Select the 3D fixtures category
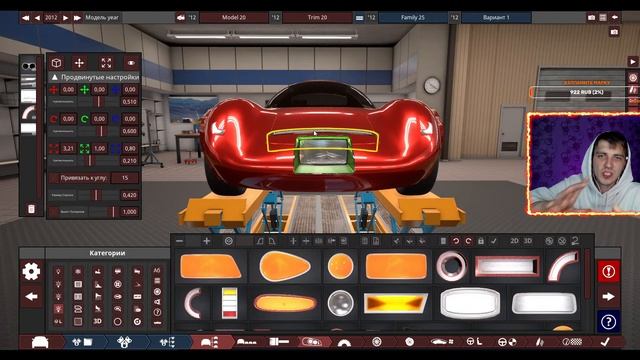640x360 pixels. click(x=98, y=322)
